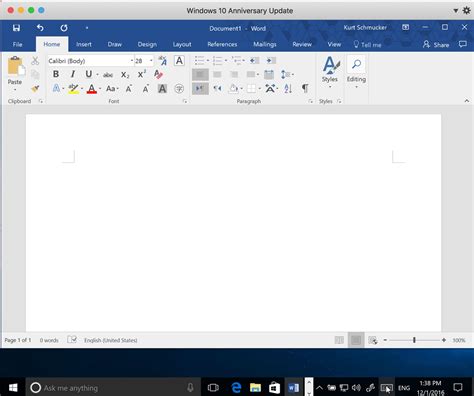Switch to the Draw tab
Viewport: 474px width, 396px height.
pyautogui.click(x=114, y=44)
